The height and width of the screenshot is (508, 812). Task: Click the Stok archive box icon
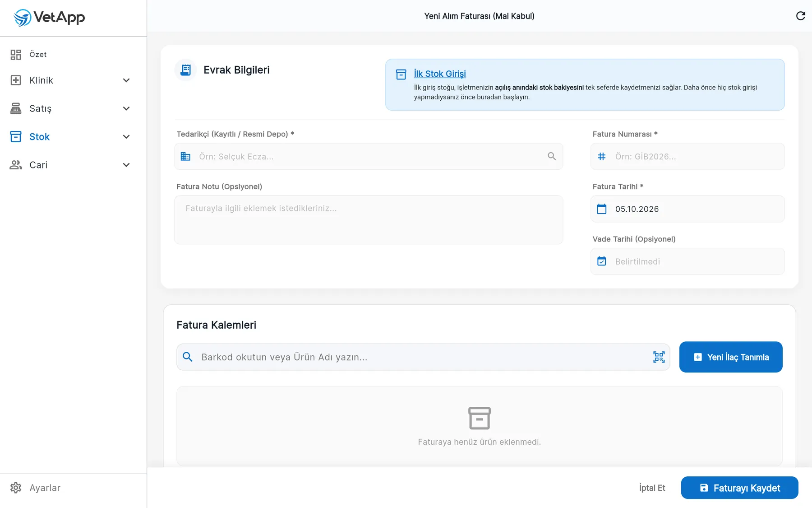tap(16, 136)
